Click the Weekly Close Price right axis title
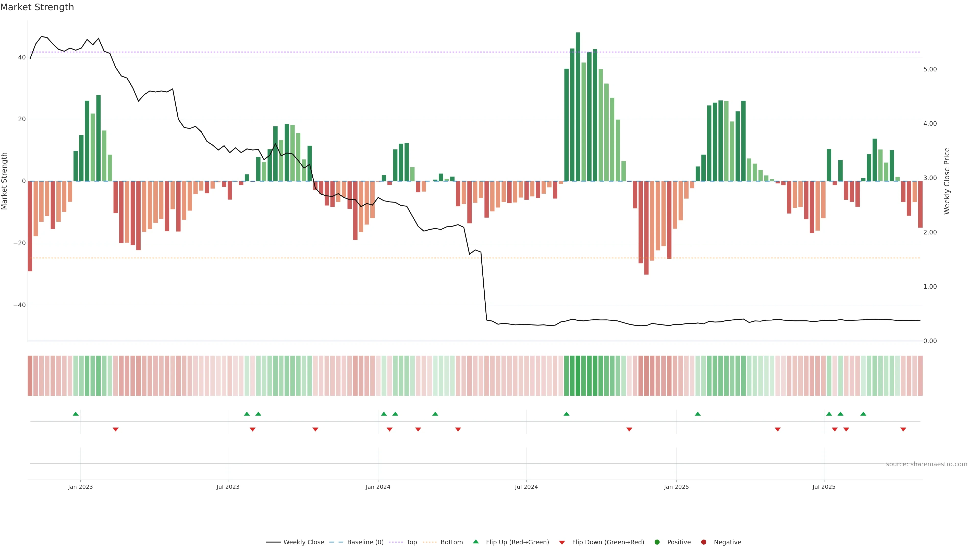Screen dimensions: 980x551 (x=947, y=181)
